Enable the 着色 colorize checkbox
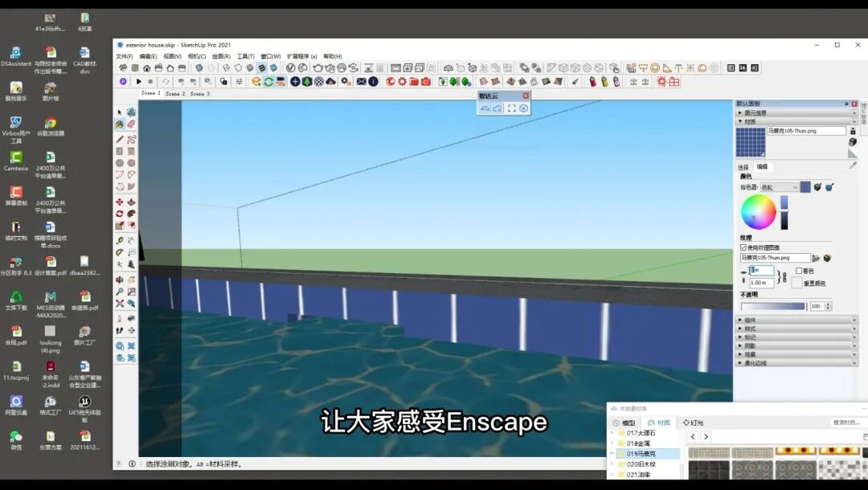Screen dimensions: 868x490 797,271
